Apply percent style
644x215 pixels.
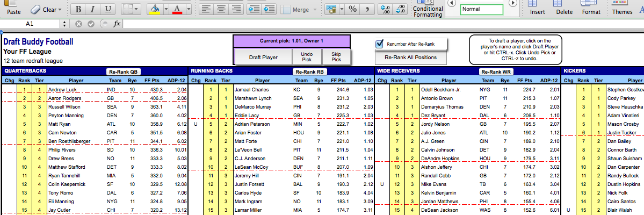[353, 9]
